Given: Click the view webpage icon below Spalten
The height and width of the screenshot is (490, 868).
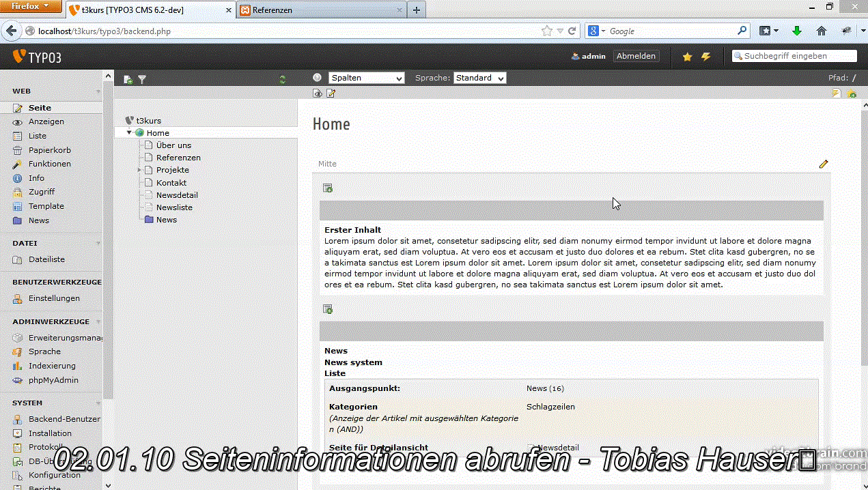Looking at the screenshot, I should point(318,93).
